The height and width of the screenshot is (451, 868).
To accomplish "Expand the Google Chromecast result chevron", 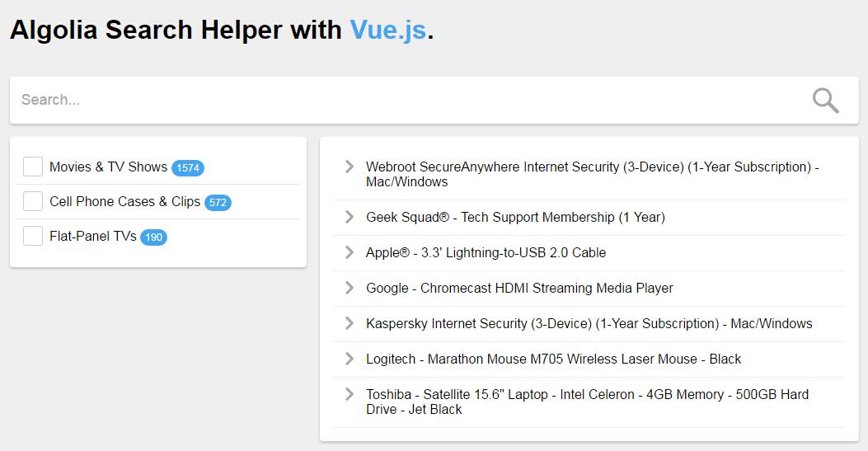I will coord(350,288).
